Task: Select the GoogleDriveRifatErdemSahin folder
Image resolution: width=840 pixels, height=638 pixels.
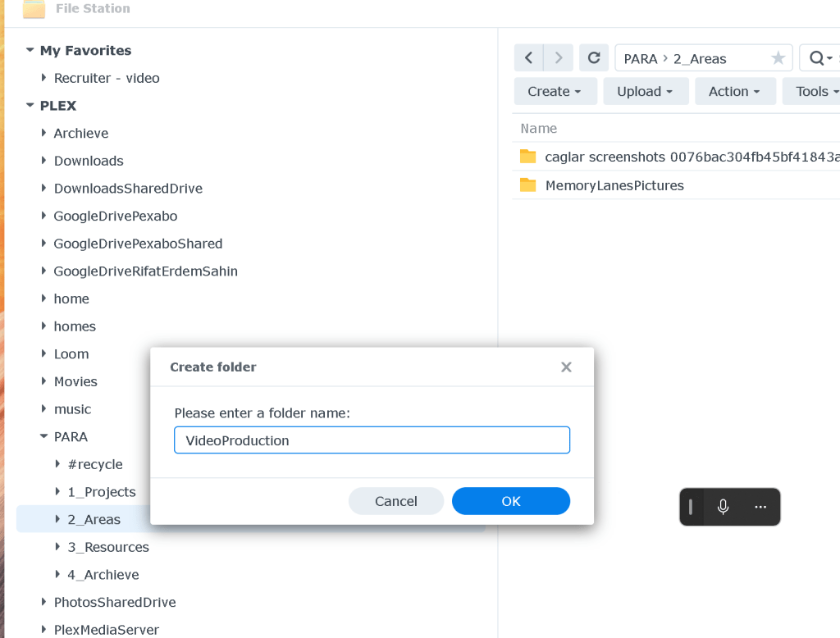Action: click(145, 271)
